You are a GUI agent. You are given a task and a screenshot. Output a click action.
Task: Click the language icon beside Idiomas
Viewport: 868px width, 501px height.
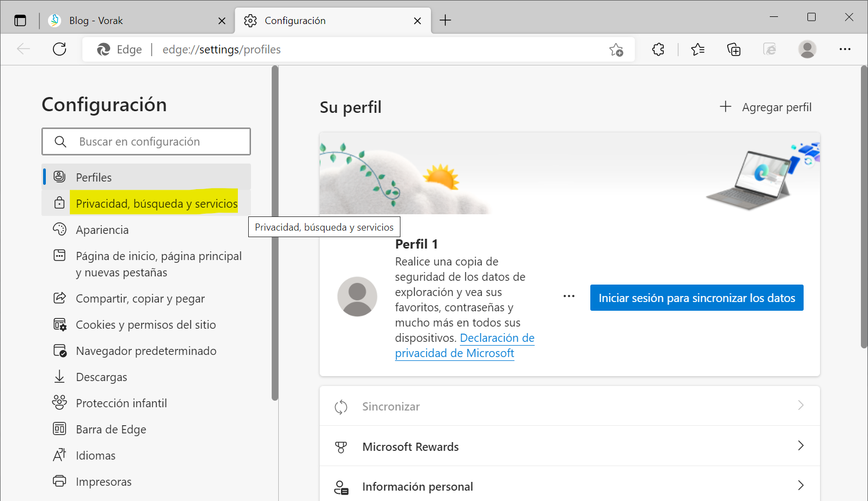pos(59,455)
